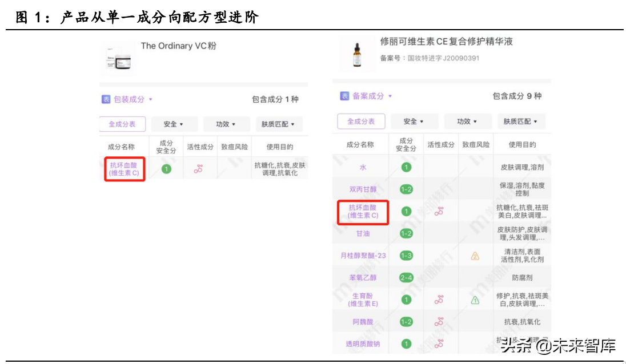Click 防腐剂 purpose cell for 苯氧乙醇
The height and width of the screenshot is (364, 626).
(522, 277)
